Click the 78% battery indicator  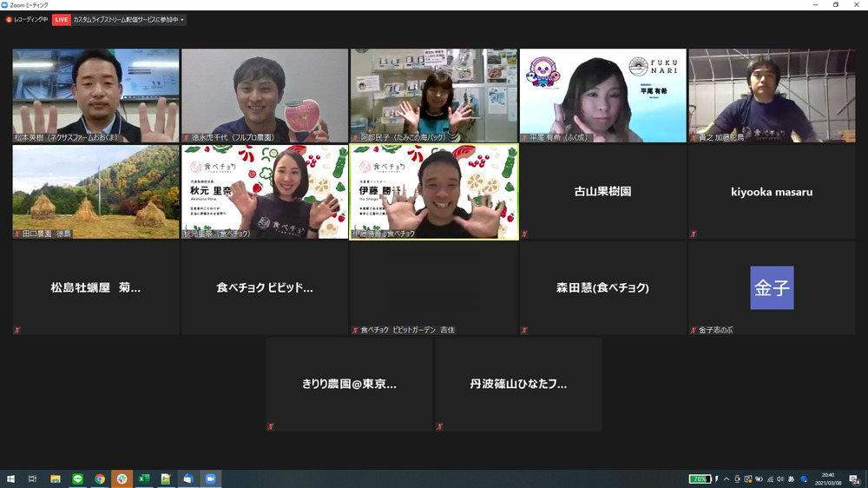(699, 478)
